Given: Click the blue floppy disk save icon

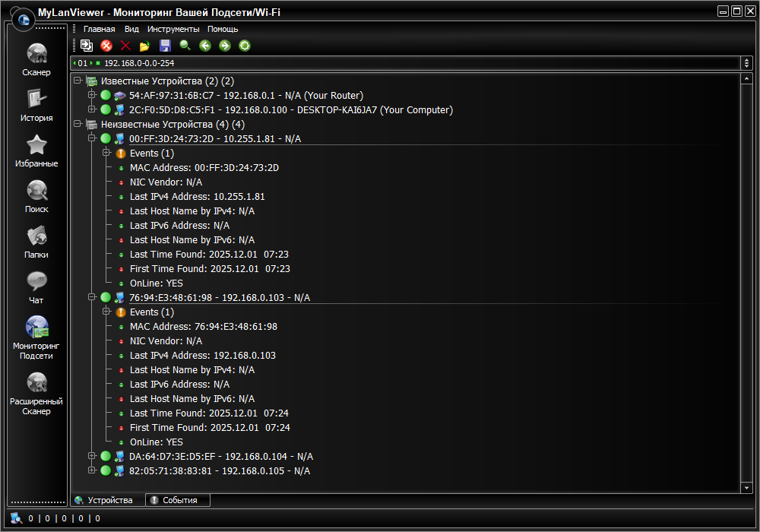Looking at the screenshot, I should (165, 46).
